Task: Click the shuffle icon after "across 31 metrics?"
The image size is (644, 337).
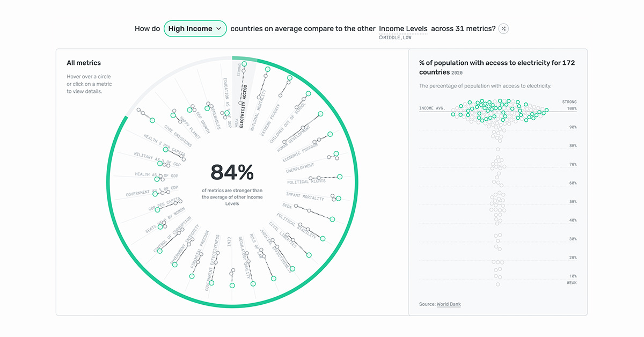Action: pyautogui.click(x=503, y=28)
